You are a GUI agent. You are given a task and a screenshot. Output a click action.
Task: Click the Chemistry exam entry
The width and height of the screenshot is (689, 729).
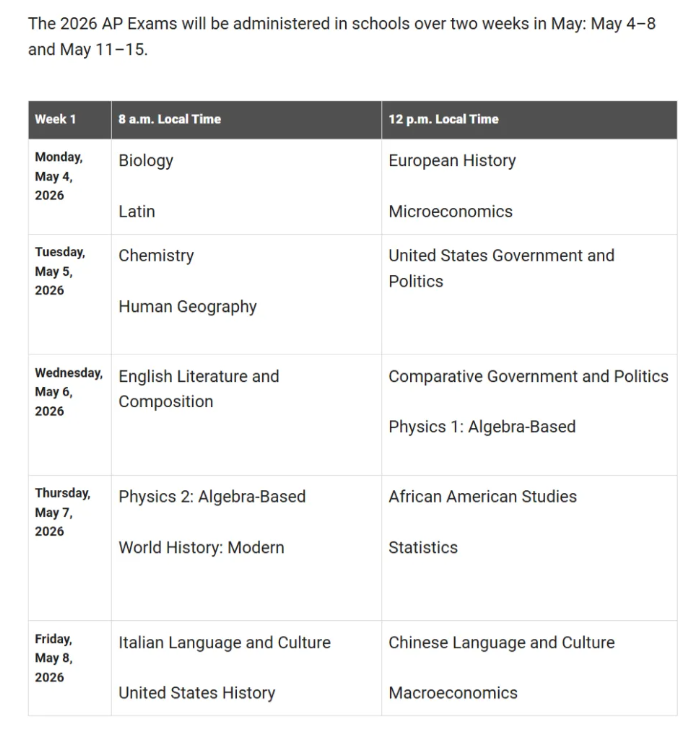(156, 255)
